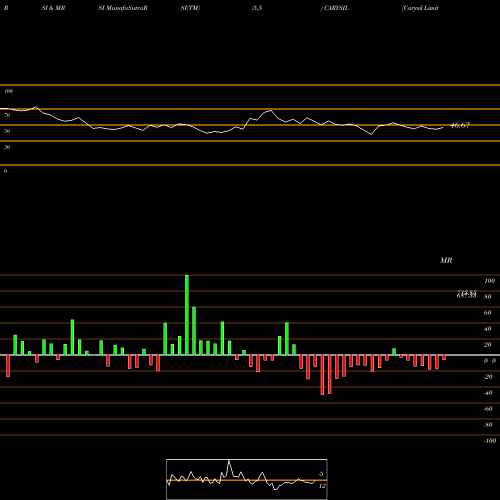Click the '70' level label on RSI axis

point(7,115)
